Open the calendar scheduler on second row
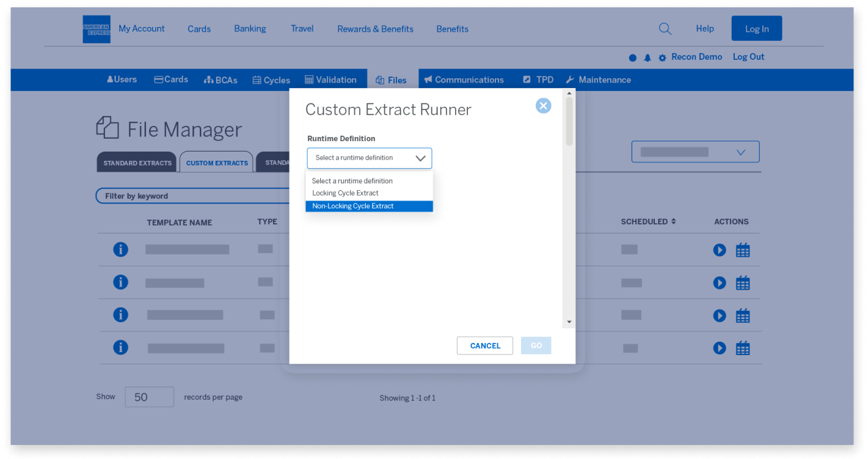The width and height of the screenshot is (868, 459). (743, 282)
